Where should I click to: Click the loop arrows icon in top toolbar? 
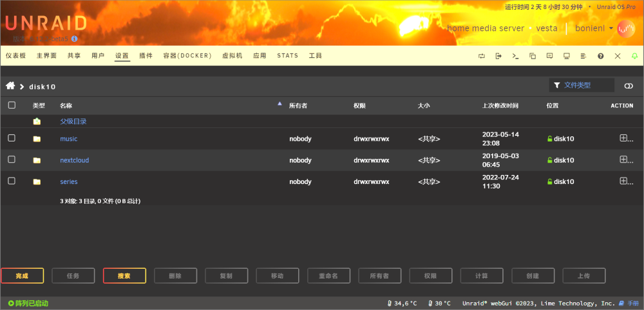481,56
